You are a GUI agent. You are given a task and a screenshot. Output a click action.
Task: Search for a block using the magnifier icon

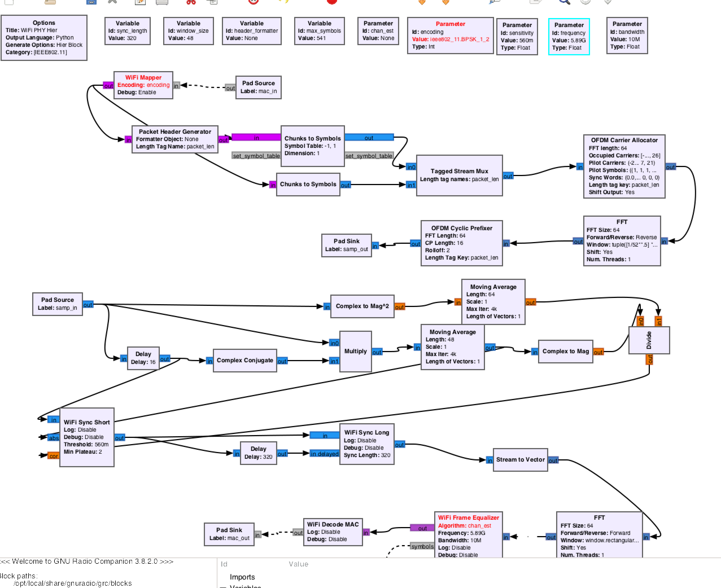[564, 3]
